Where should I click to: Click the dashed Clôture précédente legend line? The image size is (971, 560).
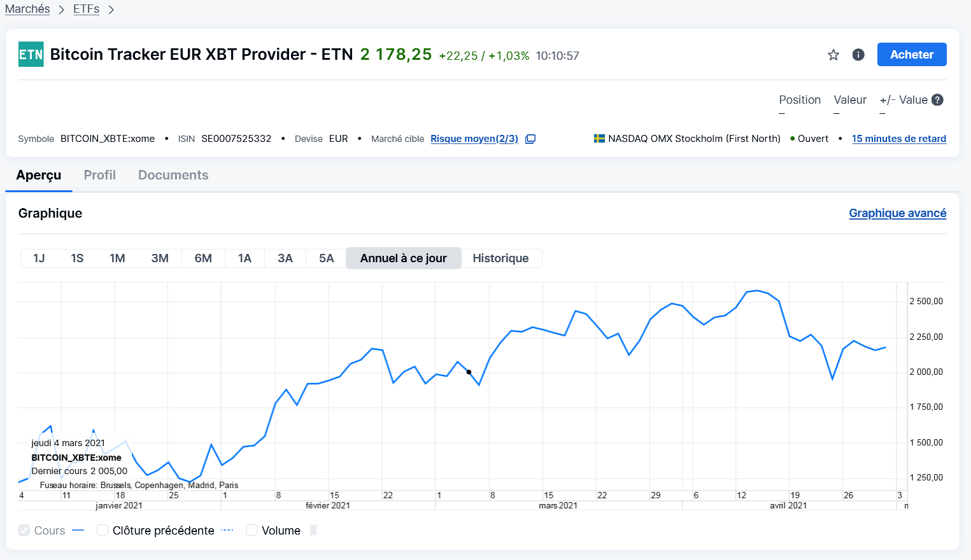tap(227, 530)
